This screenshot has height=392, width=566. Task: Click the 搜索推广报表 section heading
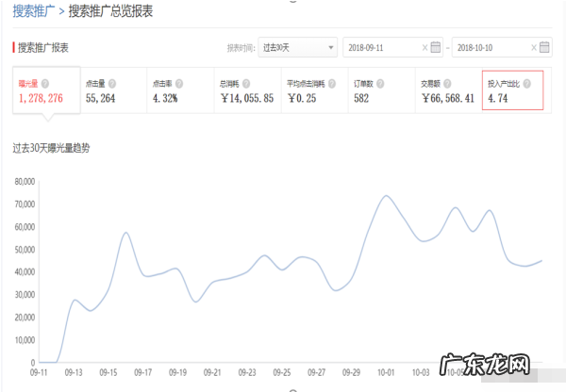point(43,48)
